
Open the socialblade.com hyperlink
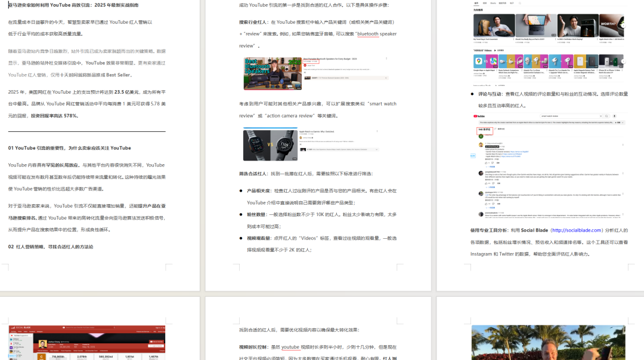tap(577, 230)
